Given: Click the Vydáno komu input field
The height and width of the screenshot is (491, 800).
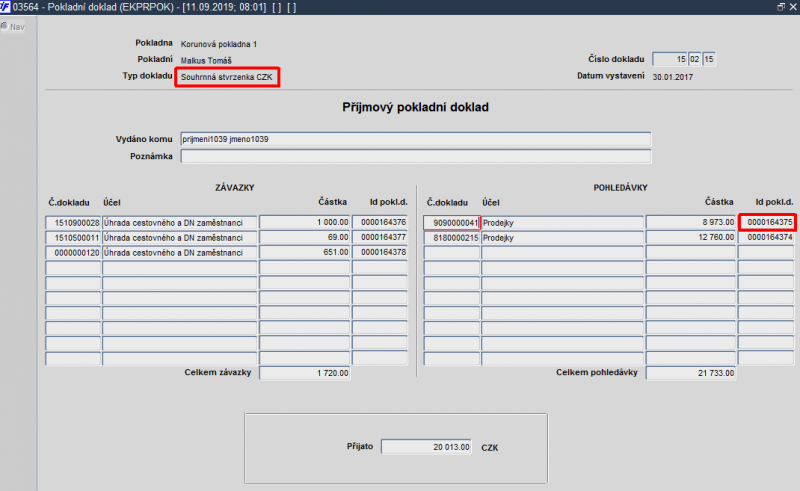Looking at the screenshot, I should (415, 139).
